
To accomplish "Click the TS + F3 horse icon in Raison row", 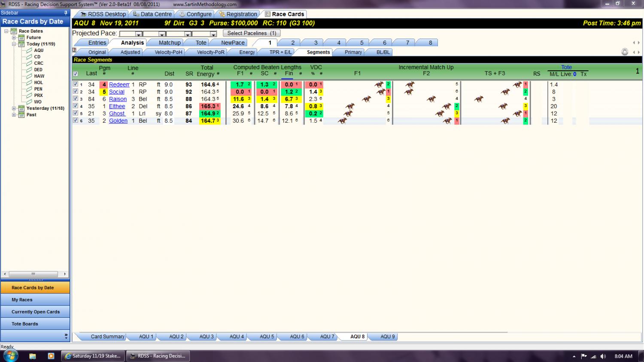I will [479, 99].
